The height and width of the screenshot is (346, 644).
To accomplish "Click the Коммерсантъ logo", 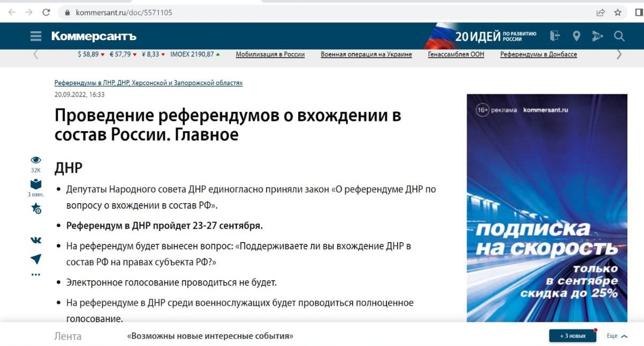I will point(94,36).
